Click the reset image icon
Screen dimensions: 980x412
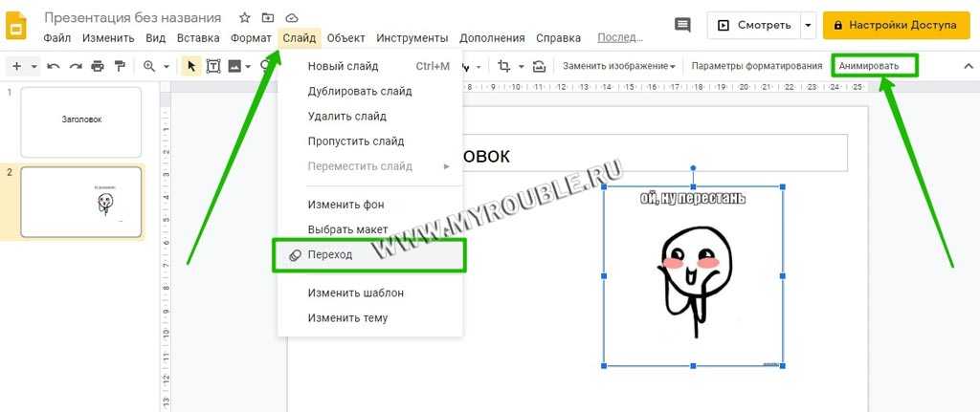pyautogui.click(x=540, y=66)
